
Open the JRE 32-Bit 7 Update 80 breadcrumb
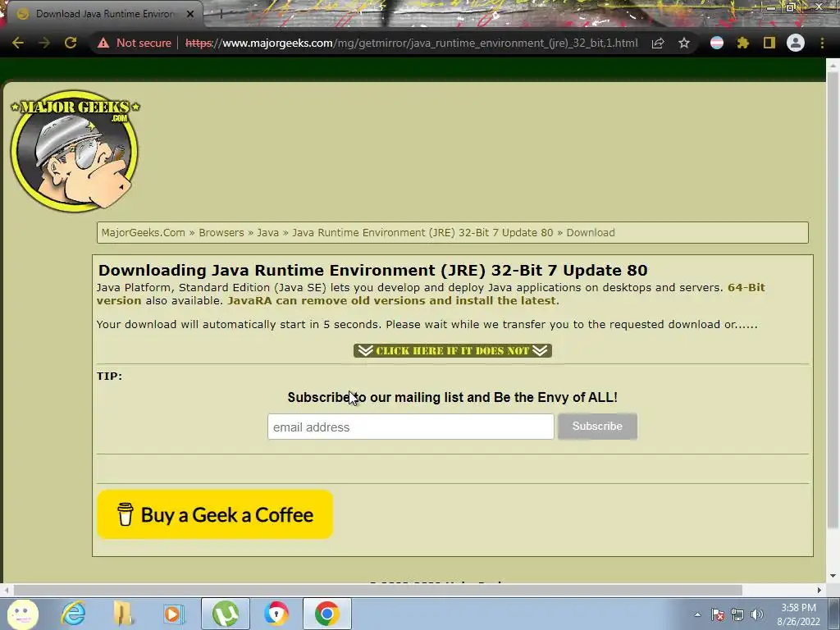[422, 232]
